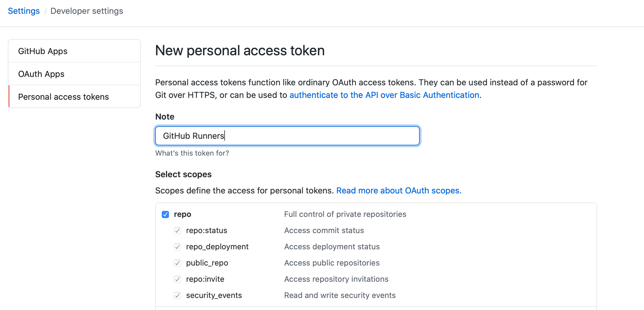This screenshot has width=644, height=310.
Task: Click the Developer settings breadcrumb text
Action: click(x=87, y=11)
